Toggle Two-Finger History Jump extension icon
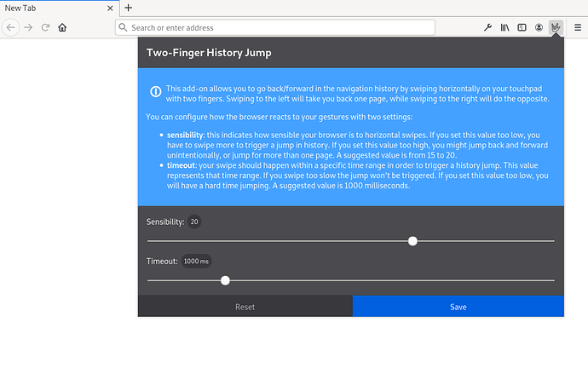 click(556, 27)
